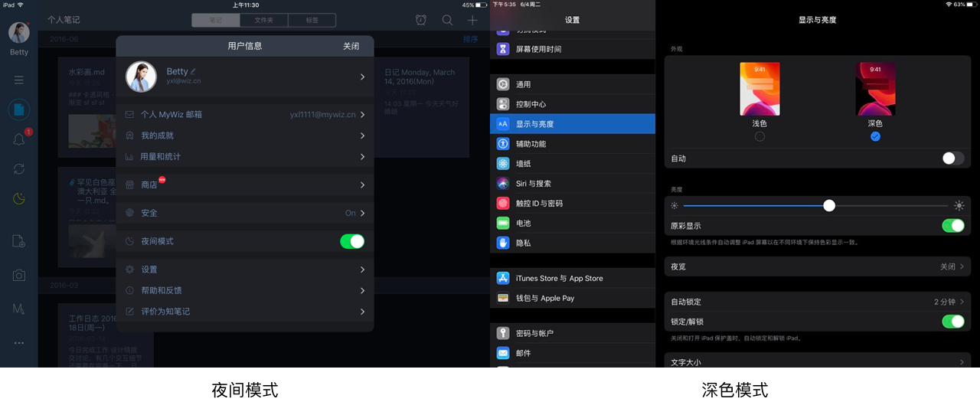
Task: Open 触控 ID 与密码 settings
Action: 573,204
